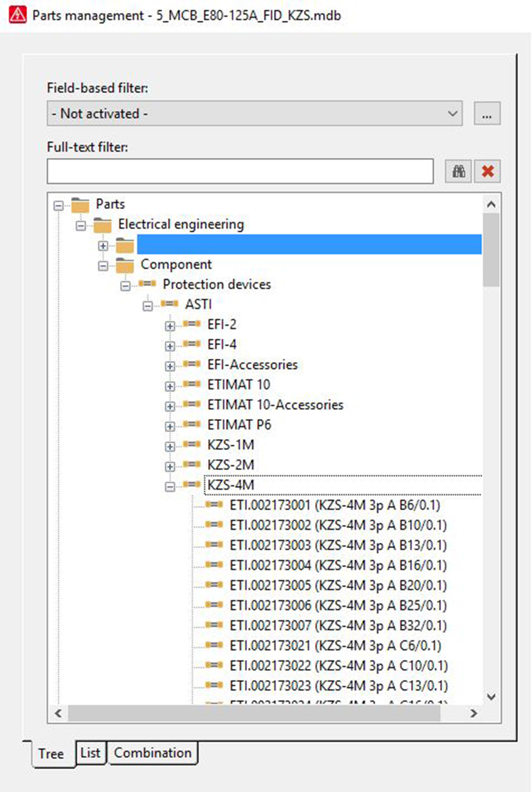The width and height of the screenshot is (532, 792).
Task: Clear the full-text filter with red X
Action: click(487, 171)
